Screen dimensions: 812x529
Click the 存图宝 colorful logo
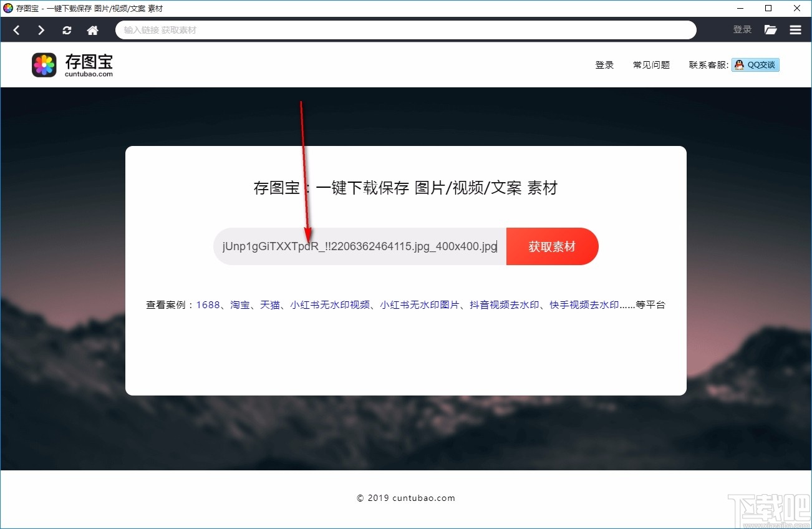coord(44,64)
